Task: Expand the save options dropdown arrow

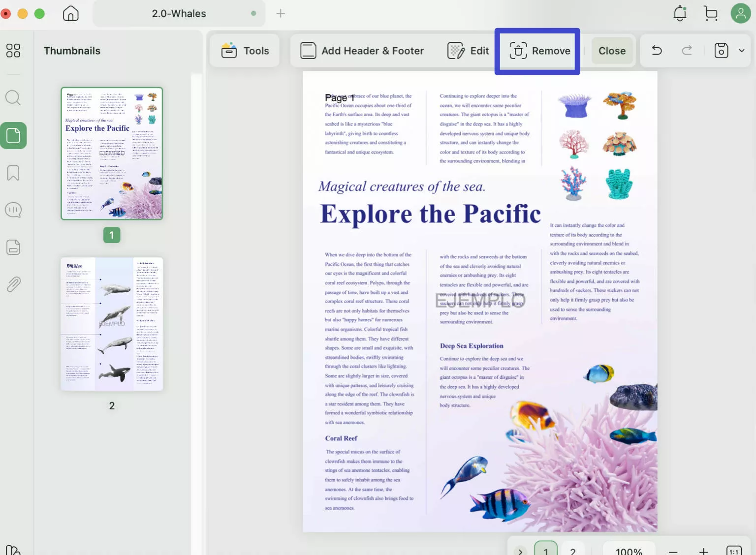Action: [742, 50]
